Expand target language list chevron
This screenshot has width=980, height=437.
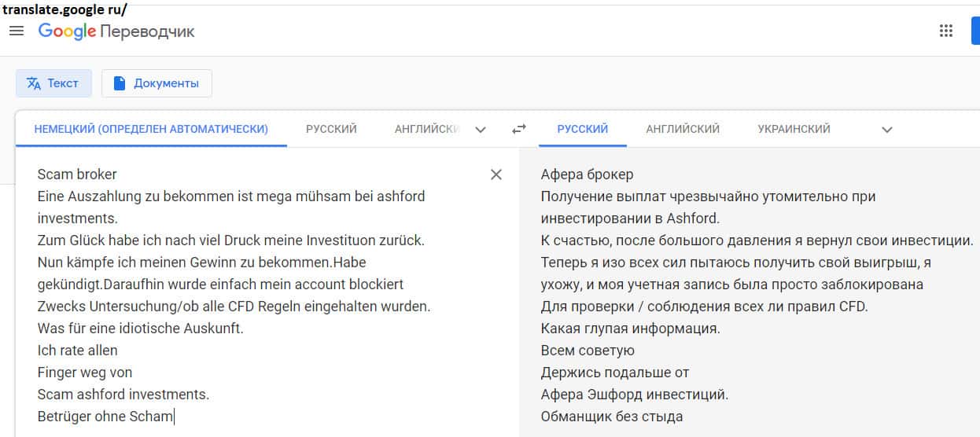(x=887, y=130)
